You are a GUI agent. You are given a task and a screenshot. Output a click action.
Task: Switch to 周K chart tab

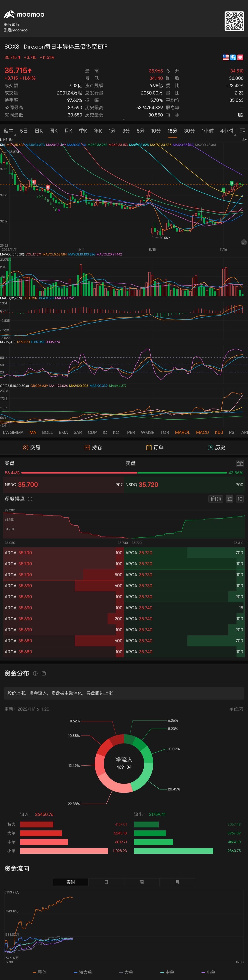[x=53, y=131]
